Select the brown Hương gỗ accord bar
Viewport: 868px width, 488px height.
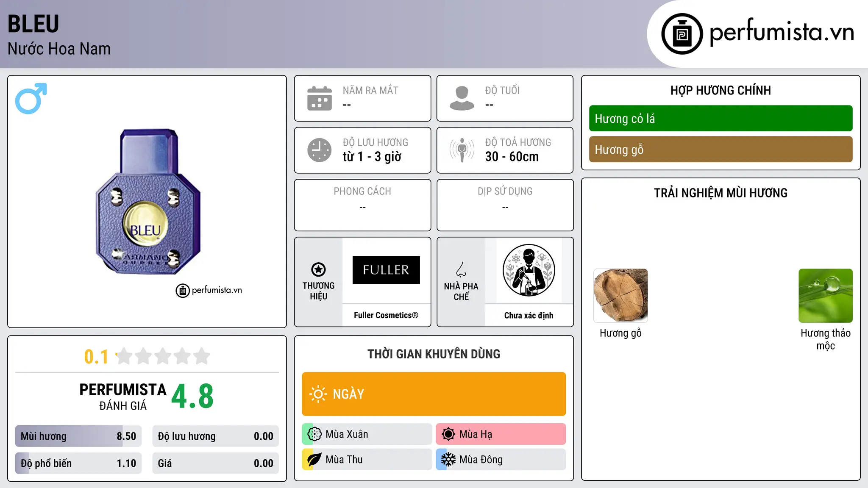tap(721, 150)
